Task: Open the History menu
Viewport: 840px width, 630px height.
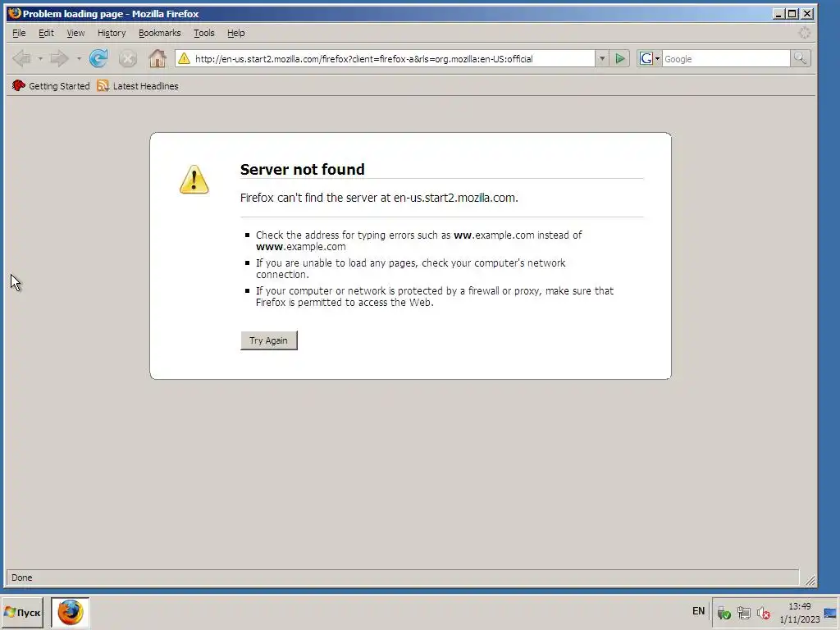Action: (x=112, y=33)
